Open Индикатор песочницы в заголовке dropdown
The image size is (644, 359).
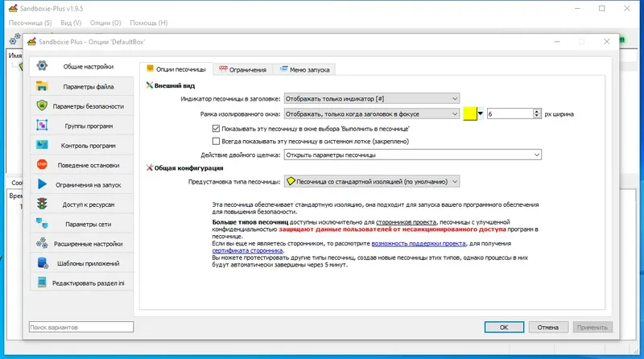point(372,98)
